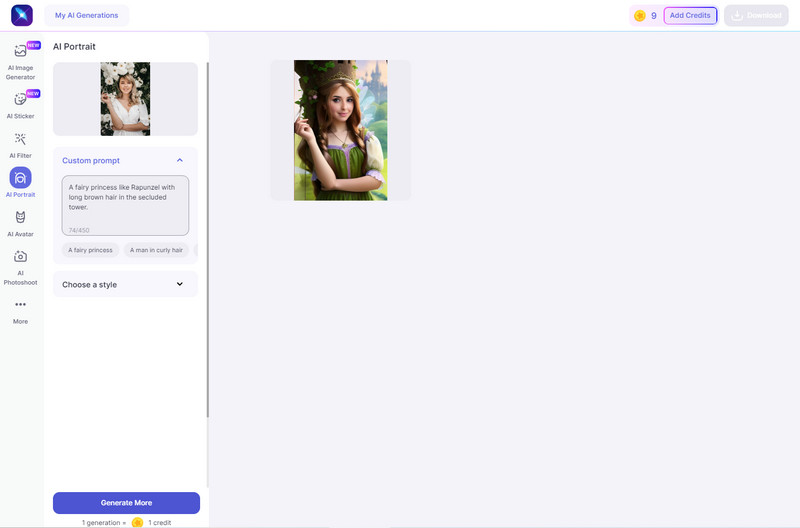Choose the 'A man in curty hair' suggestion

[x=156, y=250]
